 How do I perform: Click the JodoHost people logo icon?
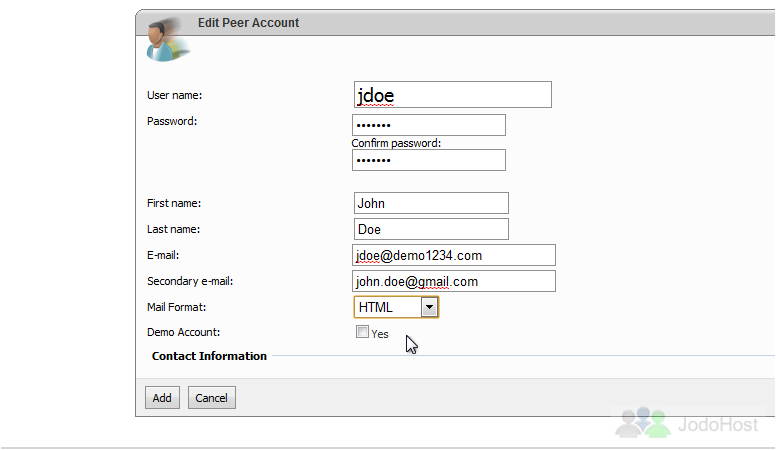click(x=643, y=422)
